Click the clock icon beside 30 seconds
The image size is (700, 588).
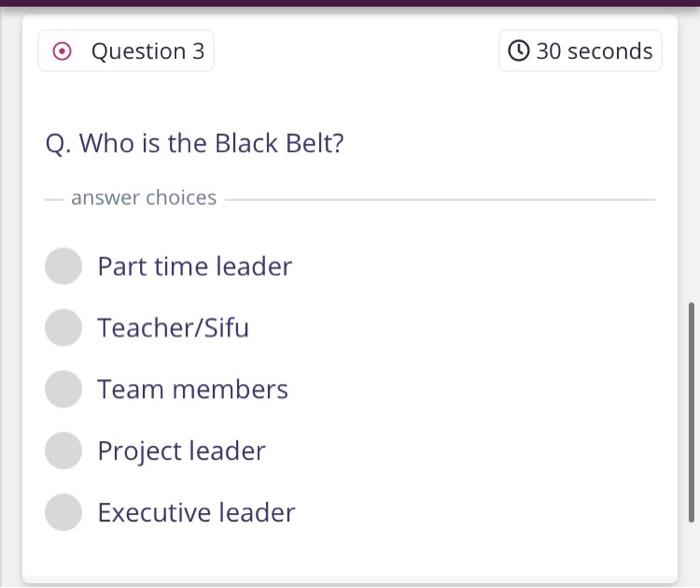[518, 51]
